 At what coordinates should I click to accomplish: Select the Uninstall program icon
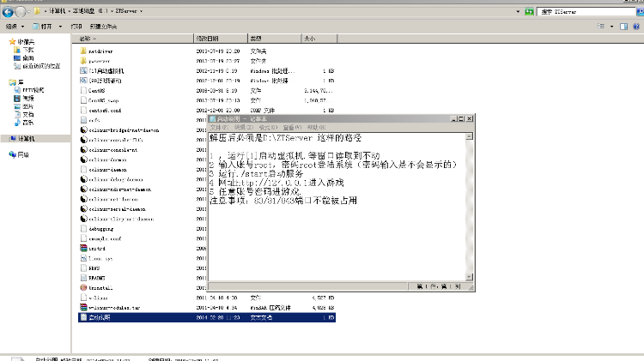[83, 287]
